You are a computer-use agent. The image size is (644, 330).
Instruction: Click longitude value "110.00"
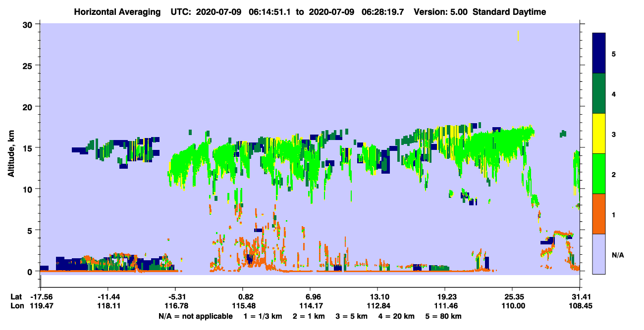pos(512,306)
